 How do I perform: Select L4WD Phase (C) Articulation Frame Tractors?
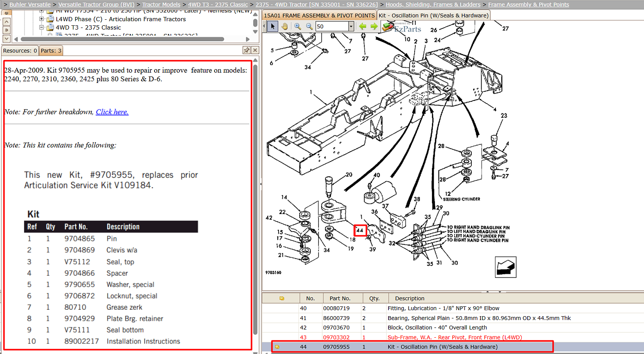point(121,19)
